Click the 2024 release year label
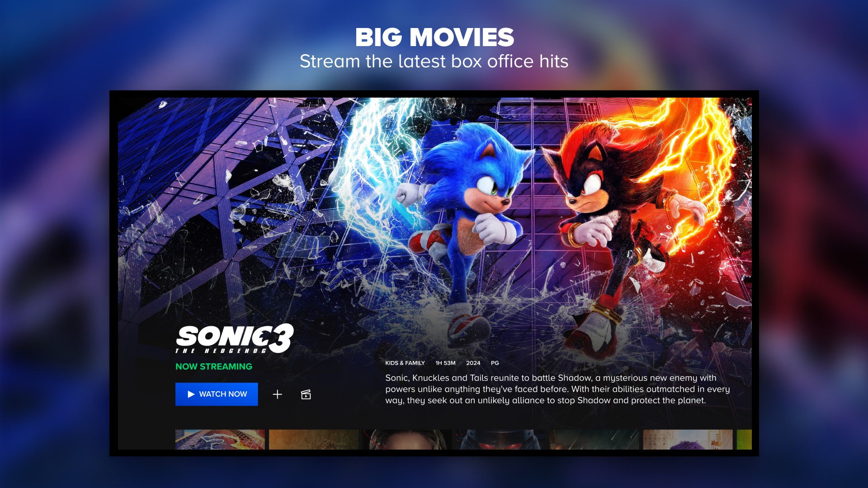The image size is (868, 488). 473,363
